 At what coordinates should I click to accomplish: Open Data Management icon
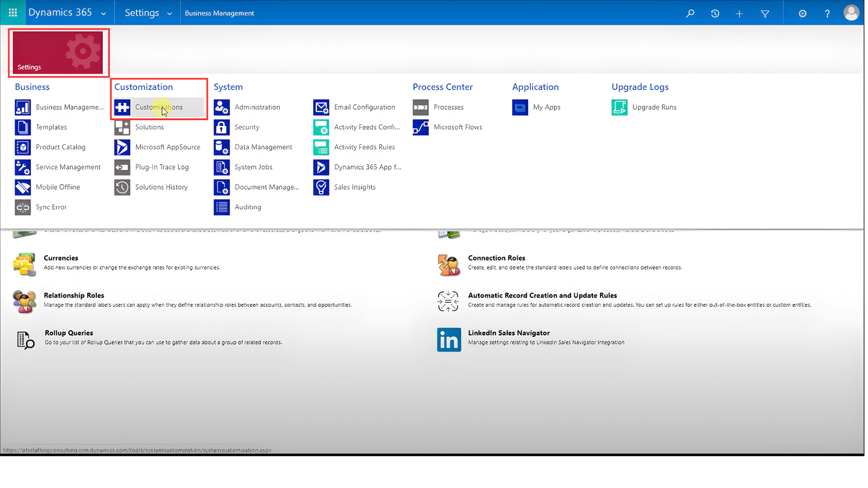(x=222, y=147)
